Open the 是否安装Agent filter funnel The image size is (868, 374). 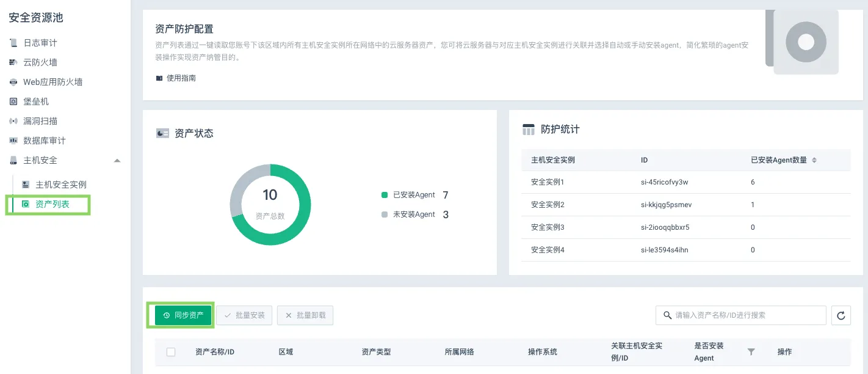pos(751,351)
